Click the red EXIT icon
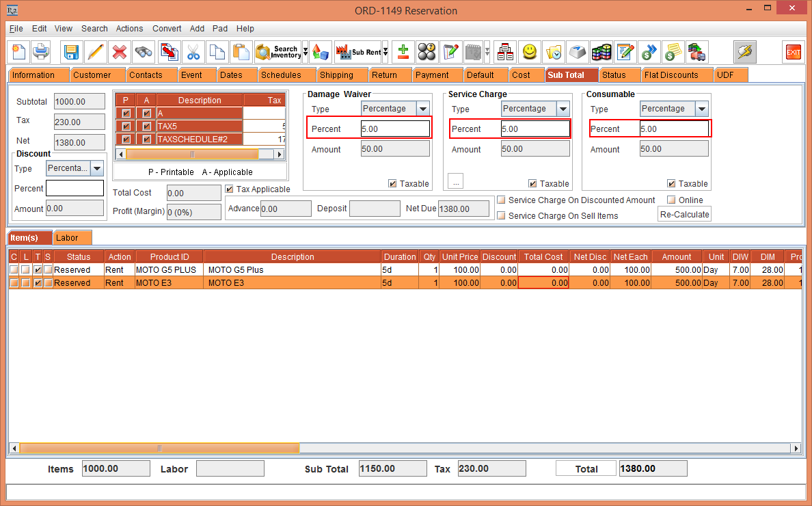The image size is (812, 506). click(793, 52)
